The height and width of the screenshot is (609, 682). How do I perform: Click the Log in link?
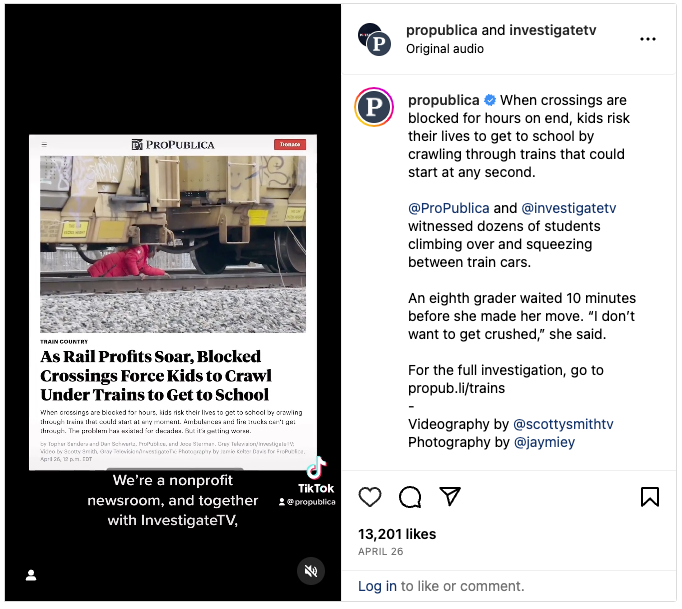pyautogui.click(x=377, y=586)
